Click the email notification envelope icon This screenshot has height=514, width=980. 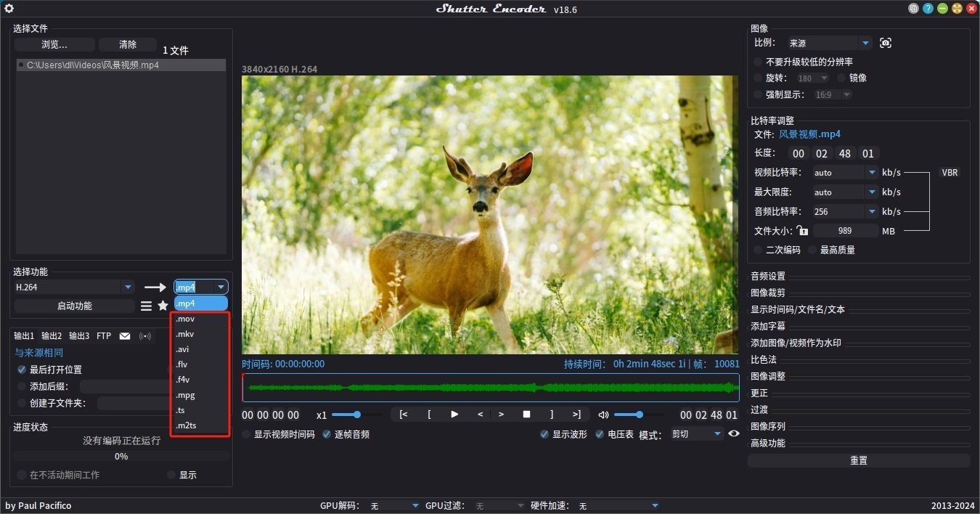tap(125, 336)
